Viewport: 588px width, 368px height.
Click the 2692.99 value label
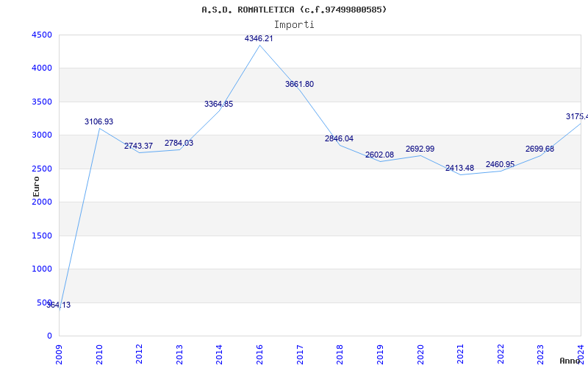[x=420, y=149]
